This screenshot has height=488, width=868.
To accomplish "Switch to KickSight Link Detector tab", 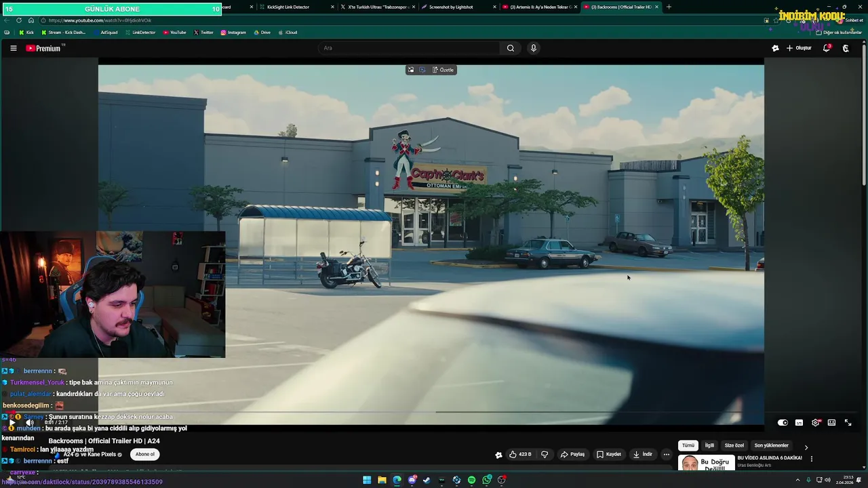I will 294,7.
